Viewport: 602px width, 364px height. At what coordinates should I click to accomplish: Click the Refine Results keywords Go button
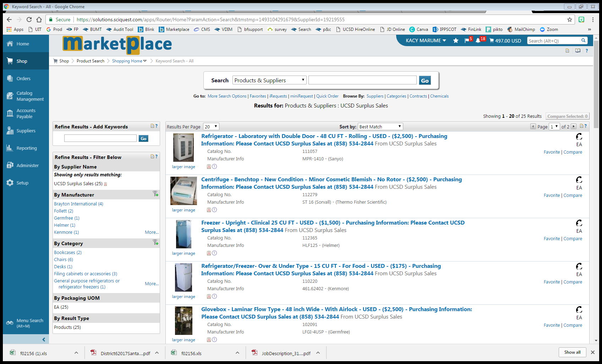143,139
